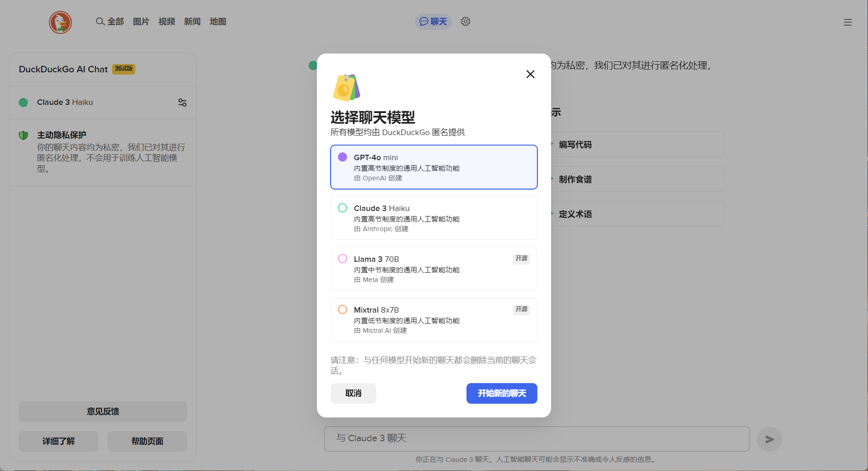Click the search magnifier icon
The height and width of the screenshot is (471, 868).
pyautogui.click(x=100, y=22)
